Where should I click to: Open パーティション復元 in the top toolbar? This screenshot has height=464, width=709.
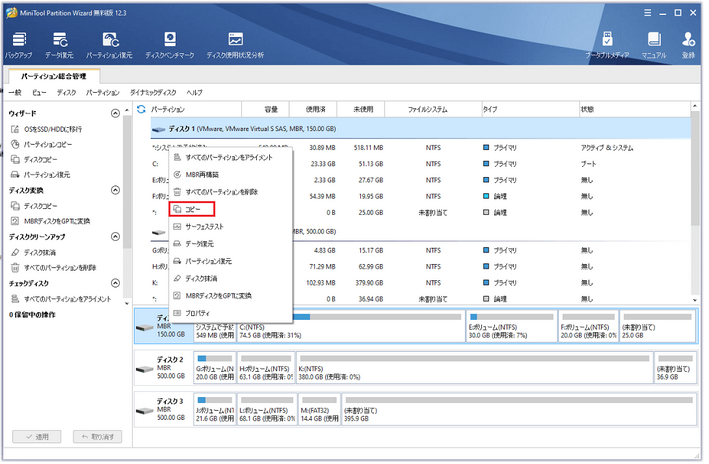pos(109,45)
